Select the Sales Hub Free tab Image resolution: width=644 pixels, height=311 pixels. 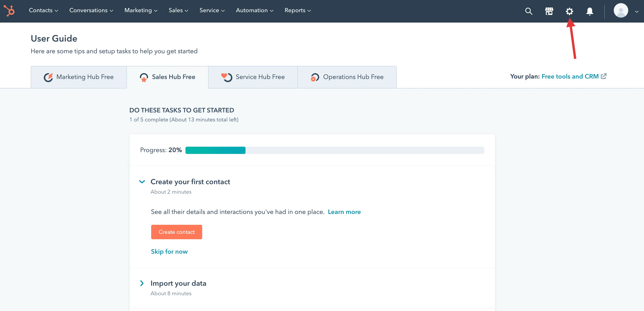tap(167, 77)
